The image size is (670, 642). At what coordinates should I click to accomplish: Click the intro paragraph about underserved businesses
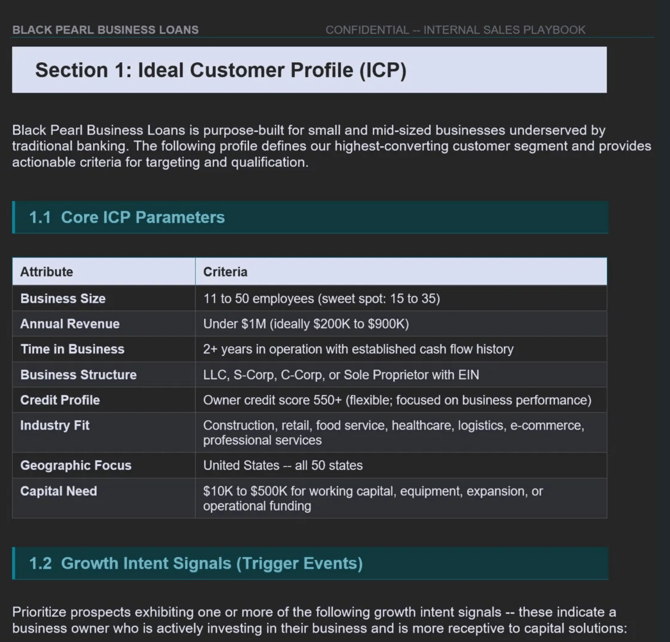332,146
